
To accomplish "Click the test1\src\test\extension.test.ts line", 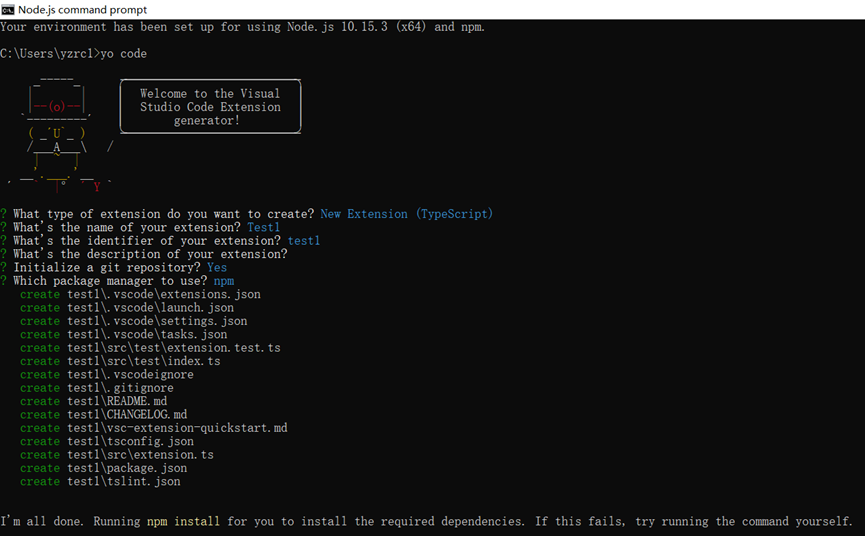I will tap(174, 348).
